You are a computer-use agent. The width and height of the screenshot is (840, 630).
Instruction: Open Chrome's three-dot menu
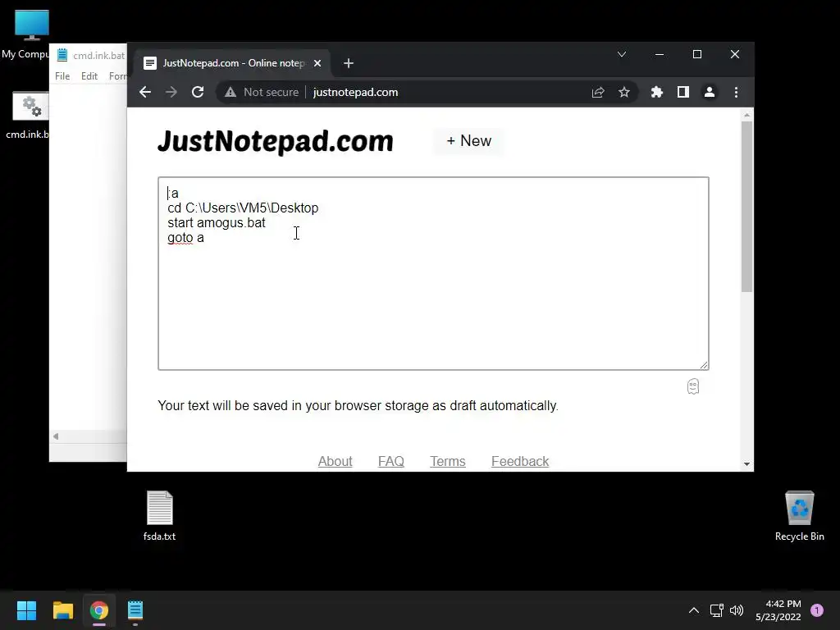736,92
